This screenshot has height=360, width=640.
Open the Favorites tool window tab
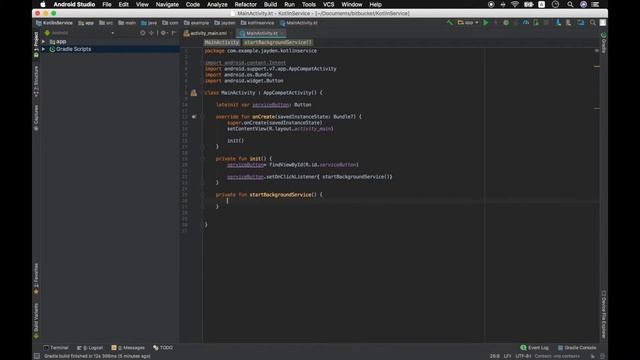36,278
